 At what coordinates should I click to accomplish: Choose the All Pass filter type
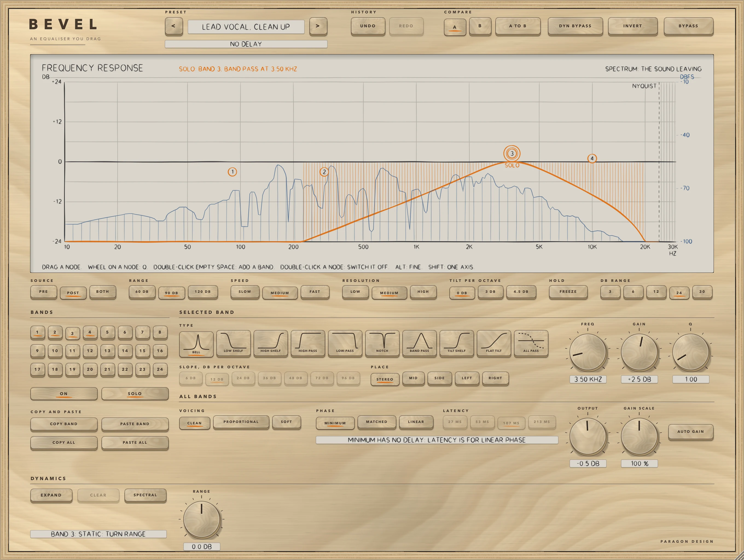point(531,343)
